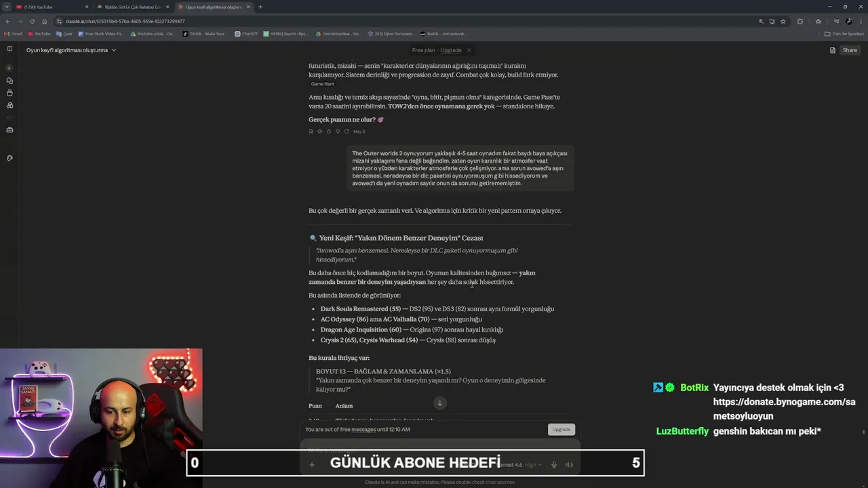Screen dimensions: 868x488
Task: Open the TikTok bookmark
Action: [205, 33]
